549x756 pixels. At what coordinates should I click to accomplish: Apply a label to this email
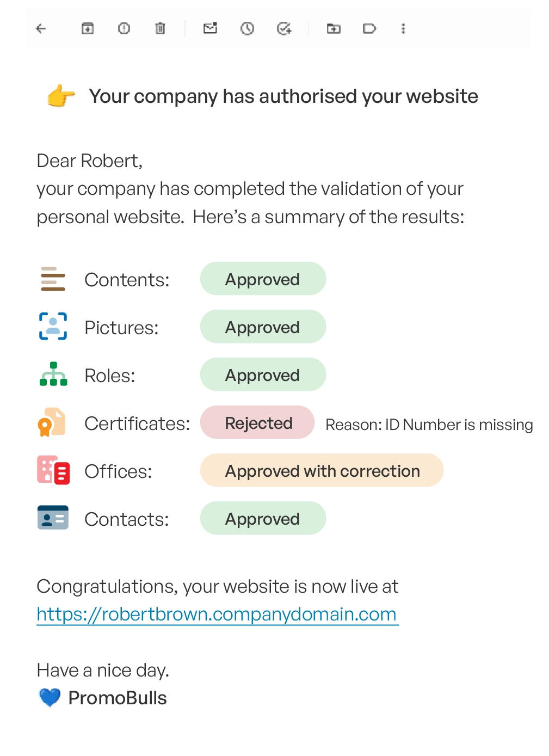point(369,29)
